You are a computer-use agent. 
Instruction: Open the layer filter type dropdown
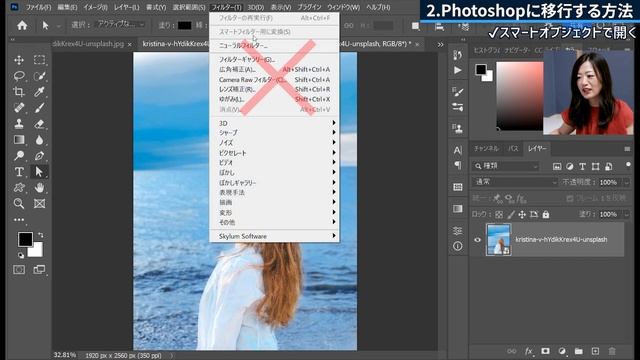click(x=506, y=166)
